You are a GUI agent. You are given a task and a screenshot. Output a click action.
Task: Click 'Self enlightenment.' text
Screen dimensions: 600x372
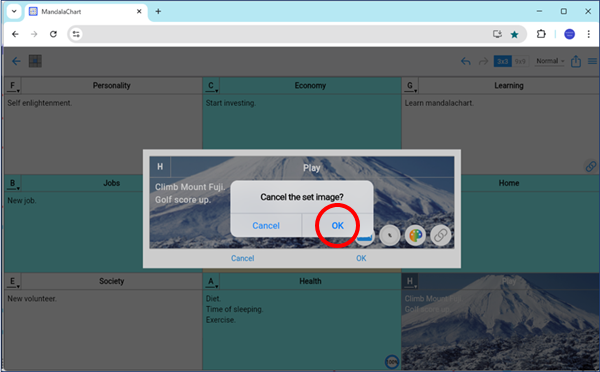point(39,103)
